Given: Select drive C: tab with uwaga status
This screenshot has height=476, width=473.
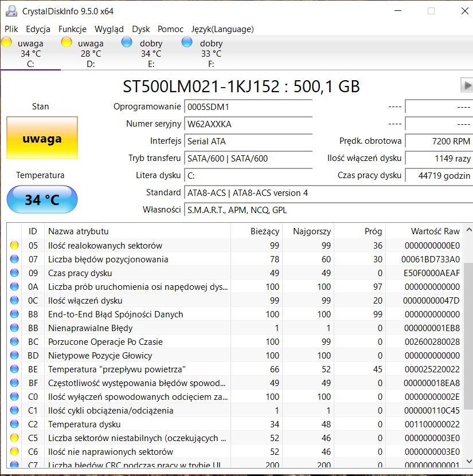Looking at the screenshot, I should [30, 53].
